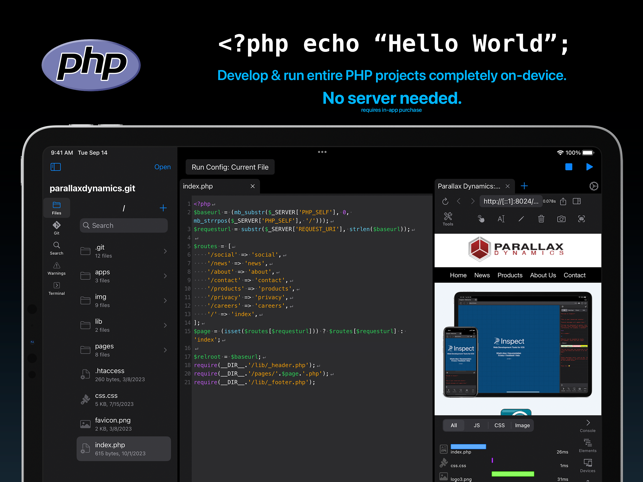Open the Console panel
Image resolution: width=643 pixels, height=482 pixels.
(588, 425)
